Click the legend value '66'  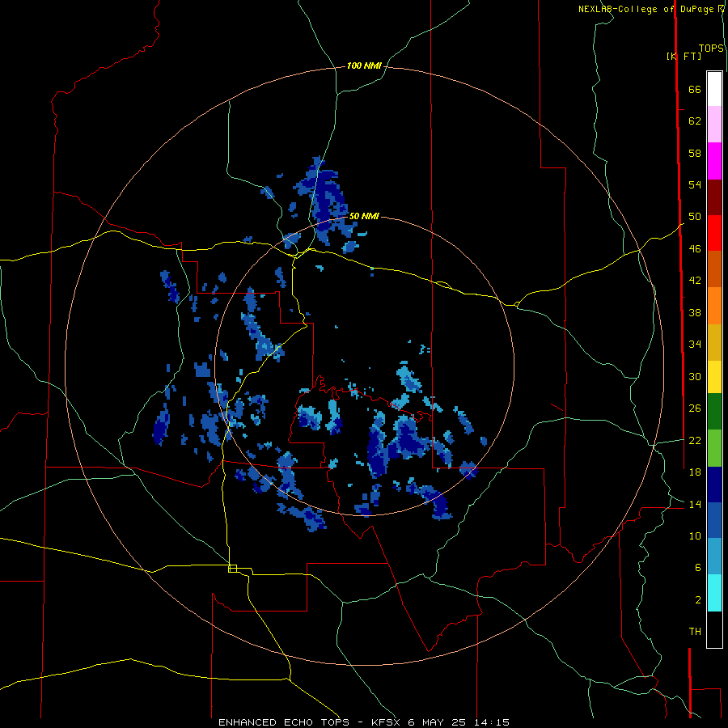tap(695, 90)
